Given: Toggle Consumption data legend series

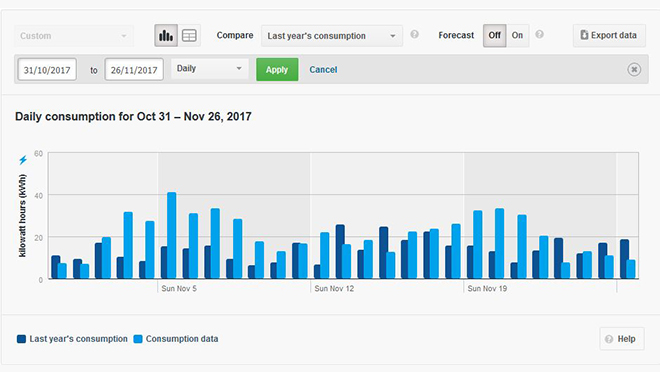Looking at the screenshot, I should coord(176,339).
